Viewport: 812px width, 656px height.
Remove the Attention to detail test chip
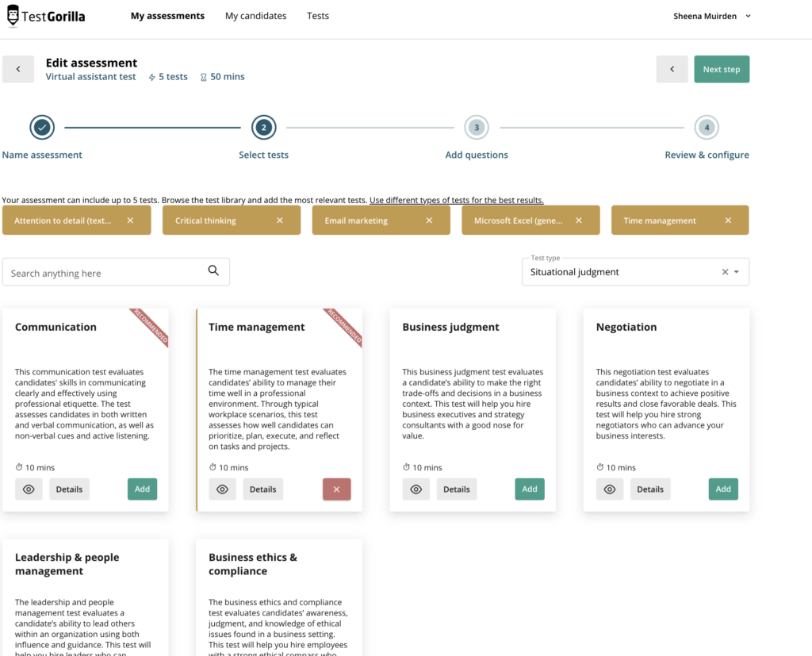tap(130, 220)
